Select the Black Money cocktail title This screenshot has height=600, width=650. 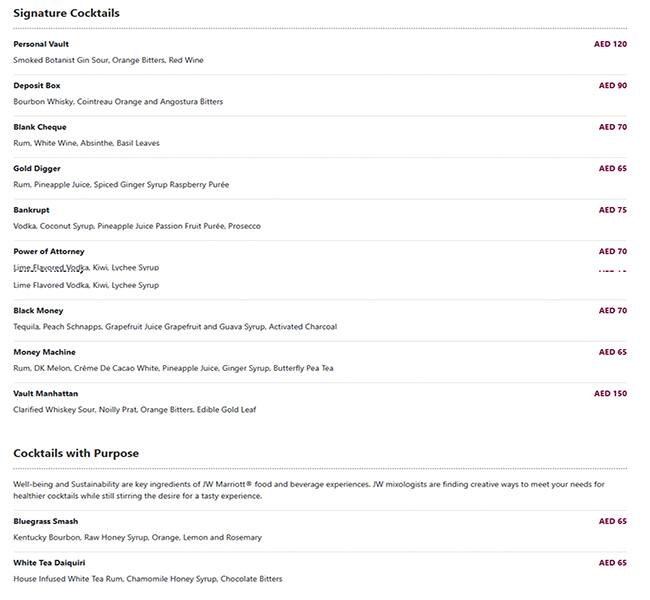pyautogui.click(x=38, y=311)
